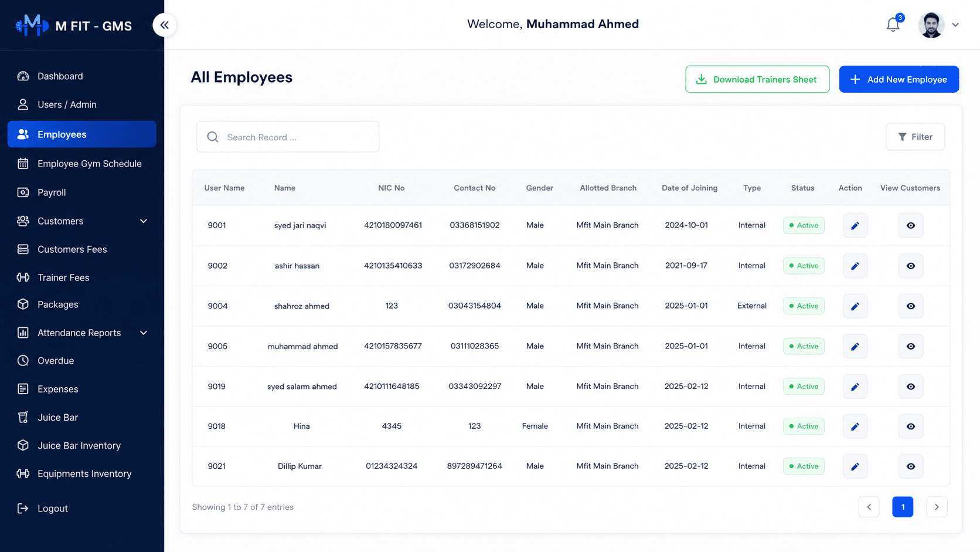980x552 pixels.
Task: Click the Logout icon
Action: (x=23, y=509)
